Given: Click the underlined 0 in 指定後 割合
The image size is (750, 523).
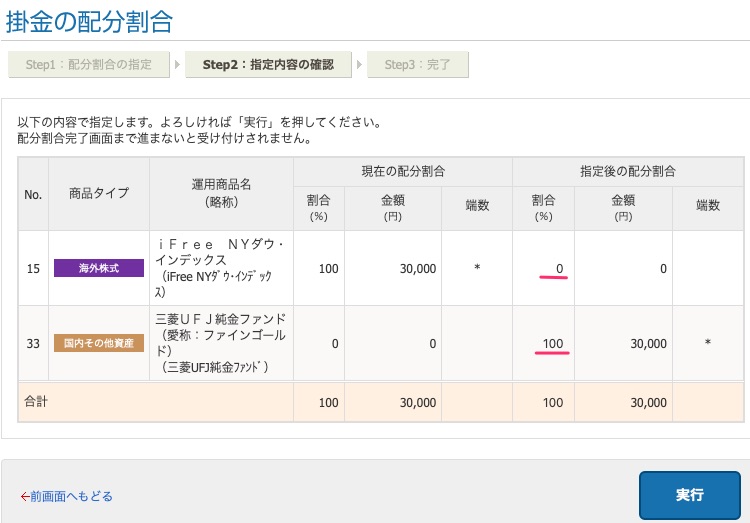Looking at the screenshot, I should [x=559, y=269].
